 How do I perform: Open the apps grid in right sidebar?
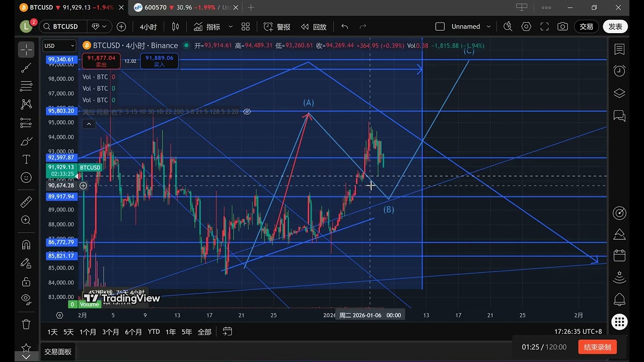tap(619, 322)
